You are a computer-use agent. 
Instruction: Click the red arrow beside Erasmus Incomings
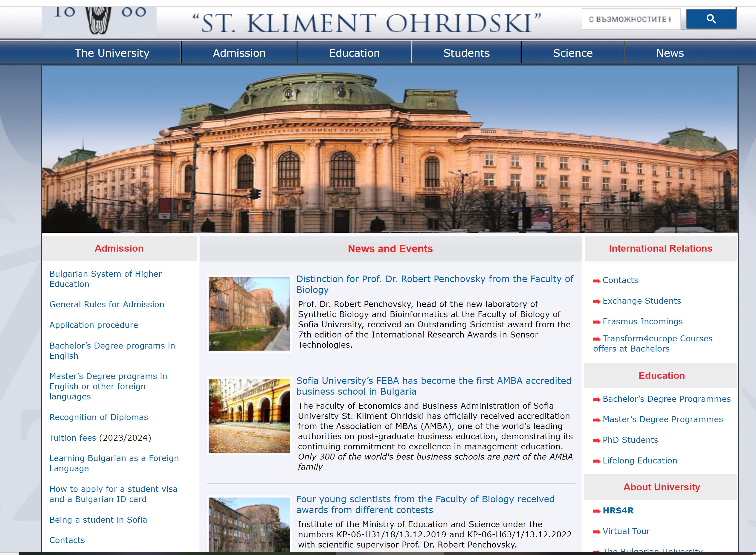597,322
